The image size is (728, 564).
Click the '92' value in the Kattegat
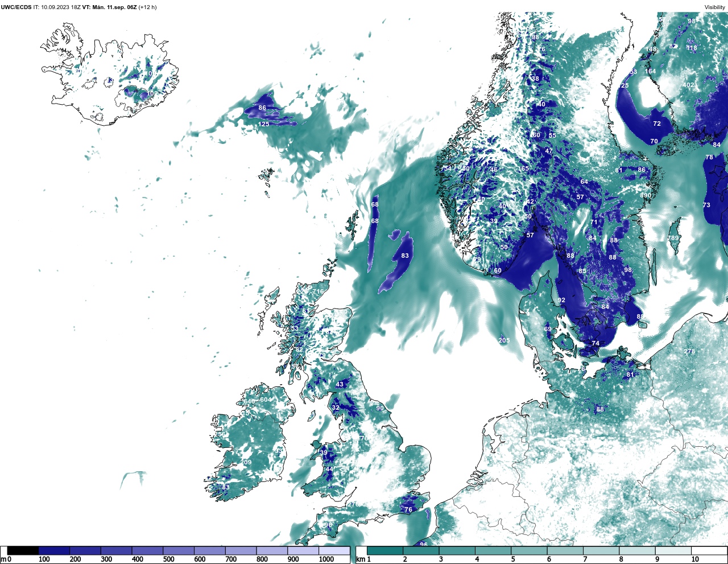[x=561, y=300]
